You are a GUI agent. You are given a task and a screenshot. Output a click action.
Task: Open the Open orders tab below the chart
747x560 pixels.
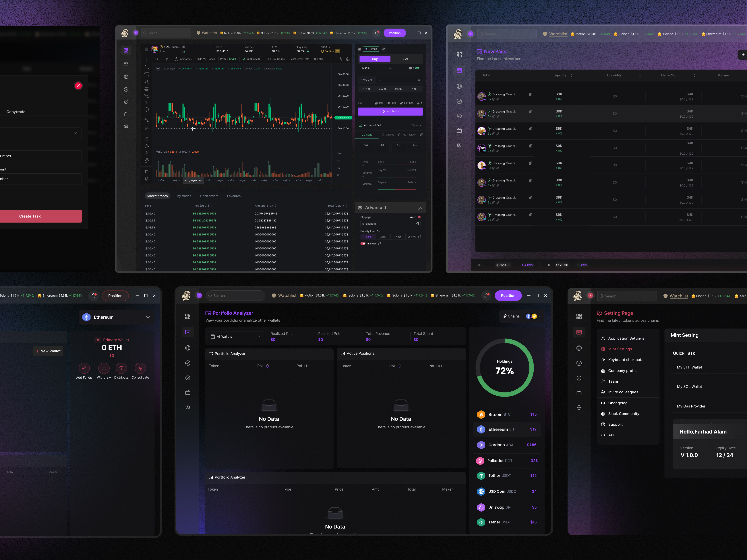(x=209, y=196)
